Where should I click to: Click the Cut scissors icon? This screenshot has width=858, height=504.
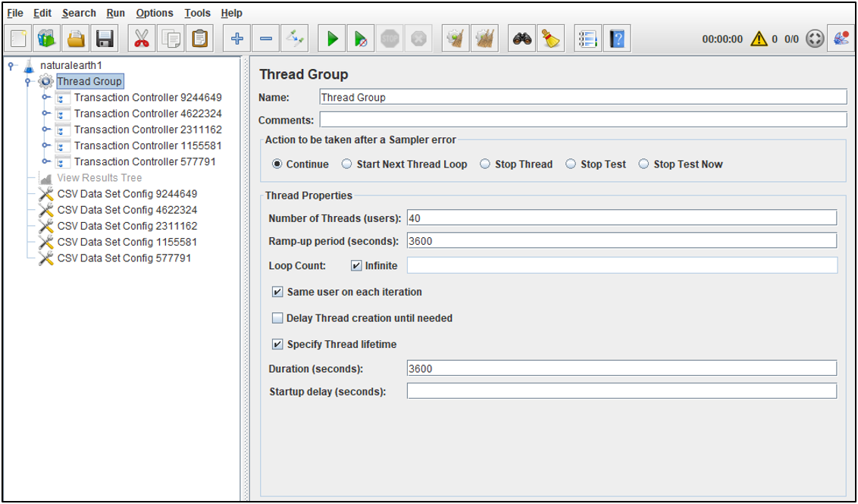coord(142,39)
